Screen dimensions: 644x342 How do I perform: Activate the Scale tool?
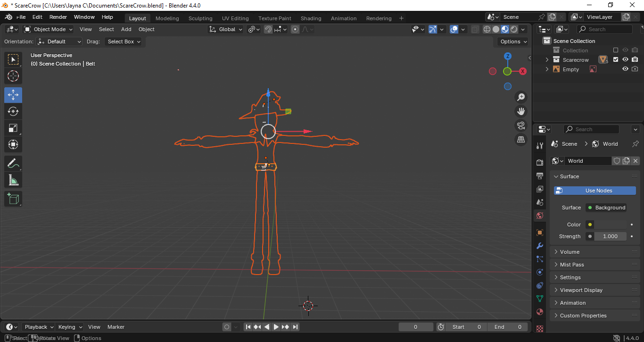click(13, 128)
